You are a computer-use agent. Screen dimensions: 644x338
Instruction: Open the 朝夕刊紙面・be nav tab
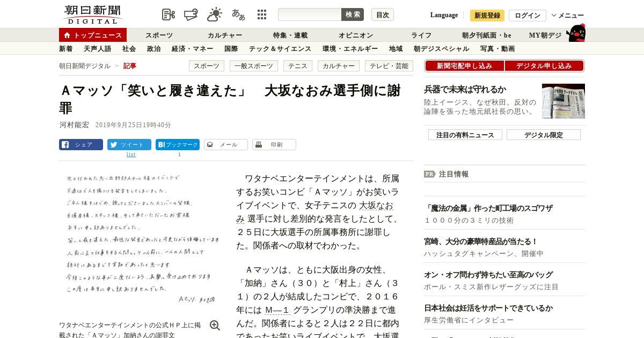(x=487, y=35)
